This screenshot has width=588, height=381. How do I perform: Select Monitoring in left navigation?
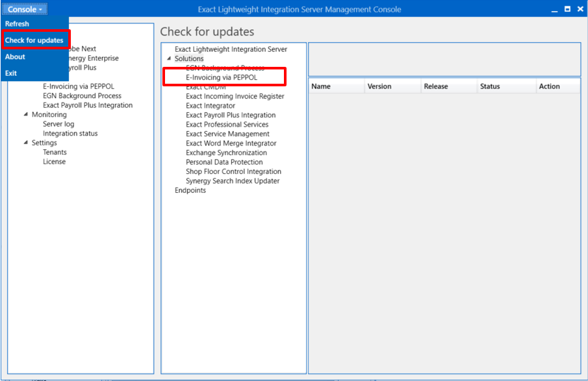point(49,114)
